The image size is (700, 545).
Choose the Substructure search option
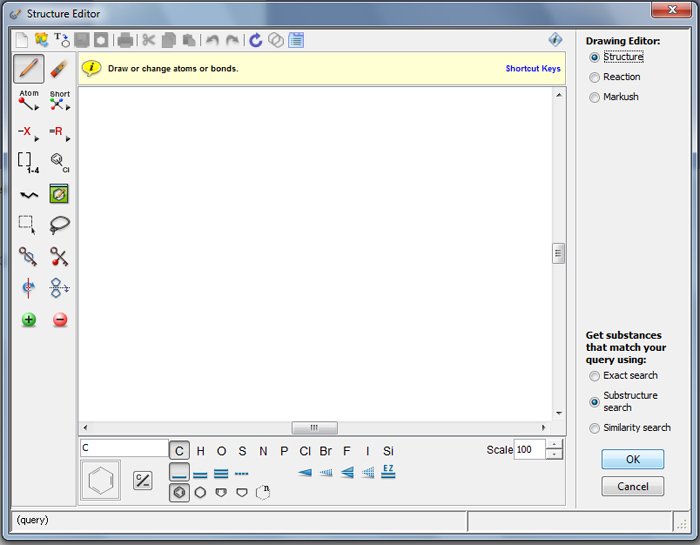click(x=594, y=402)
